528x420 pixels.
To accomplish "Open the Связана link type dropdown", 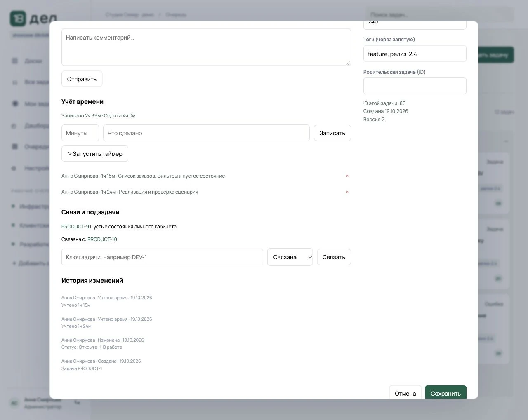I will (290, 257).
